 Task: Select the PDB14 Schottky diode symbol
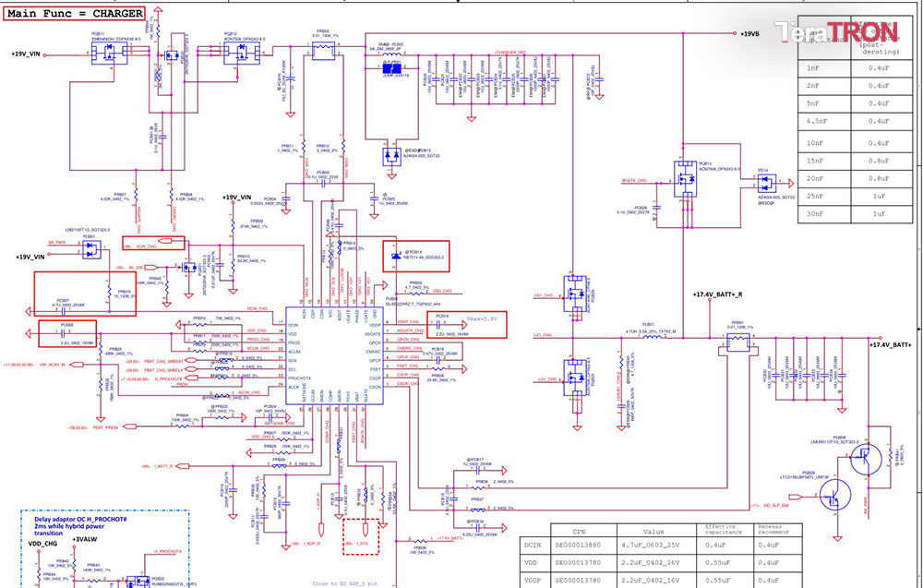coord(397,256)
